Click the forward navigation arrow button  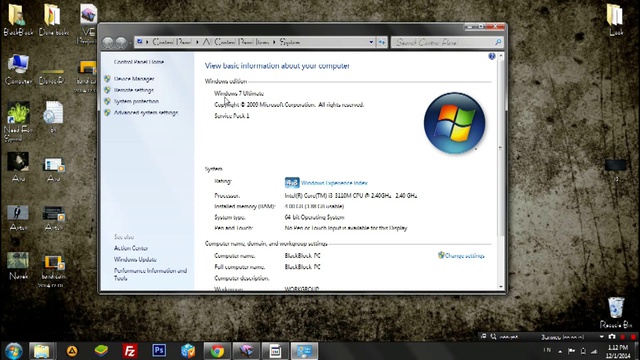(121, 42)
